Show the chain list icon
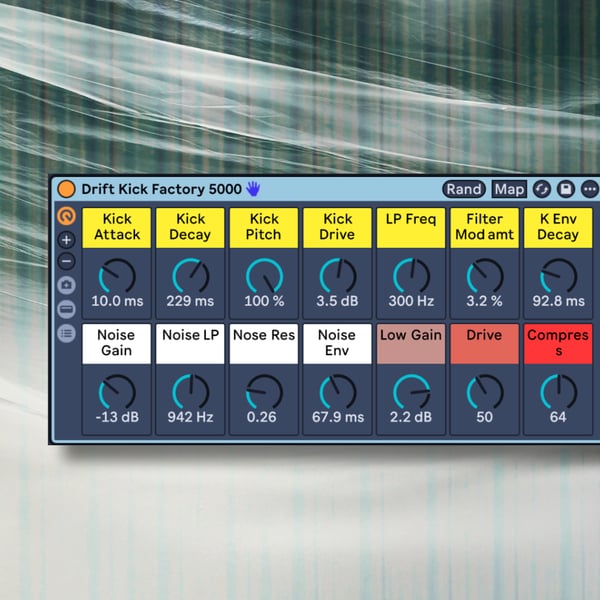This screenshot has width=600, height=600. click(67, 334)
